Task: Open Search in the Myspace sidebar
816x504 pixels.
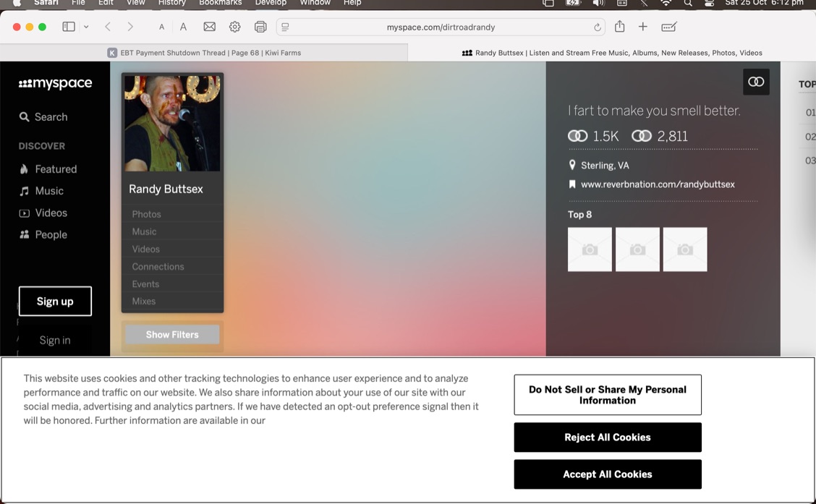Action: (x=43, y=117)
